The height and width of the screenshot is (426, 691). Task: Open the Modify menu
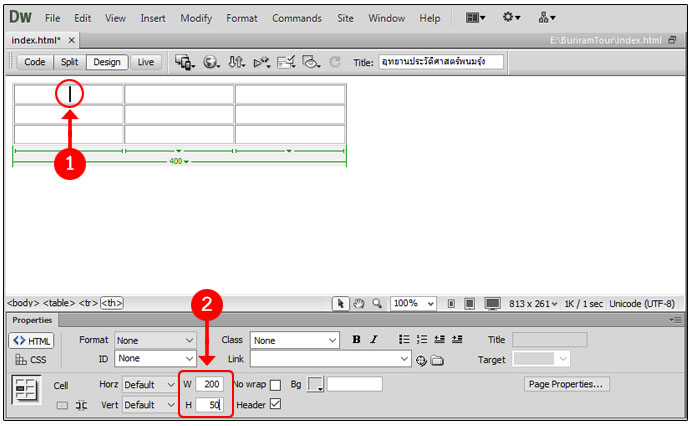(196, 18)
